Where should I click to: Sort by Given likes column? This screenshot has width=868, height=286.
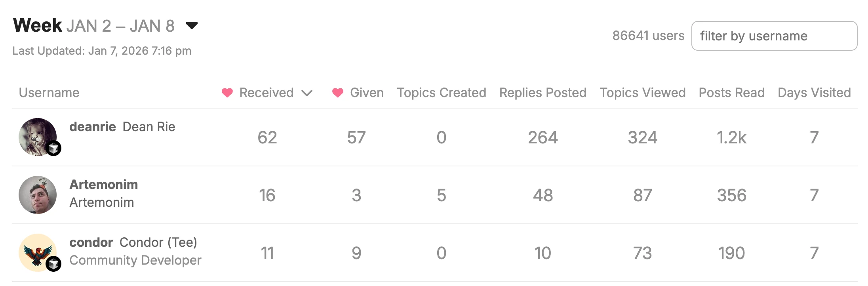click(367, 93)
